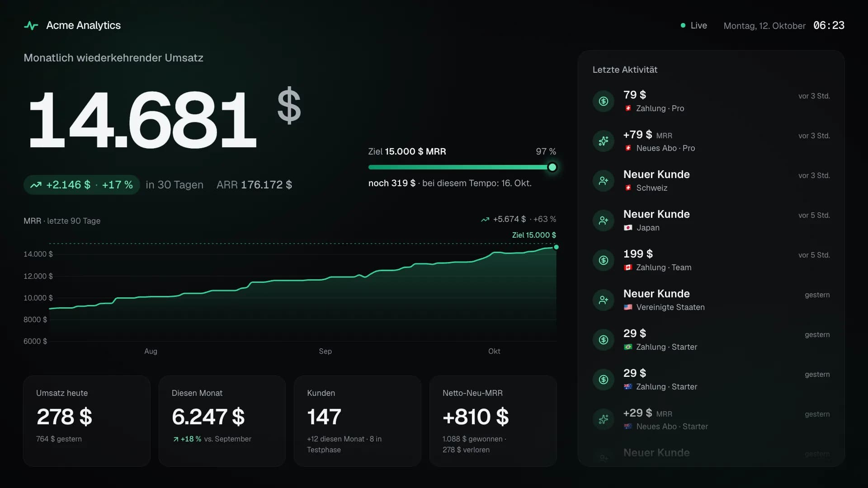The width and height of the screenshot is (868, 488).
Task: Click Neues Abo · Starter activity text
Action: (672, 427)
